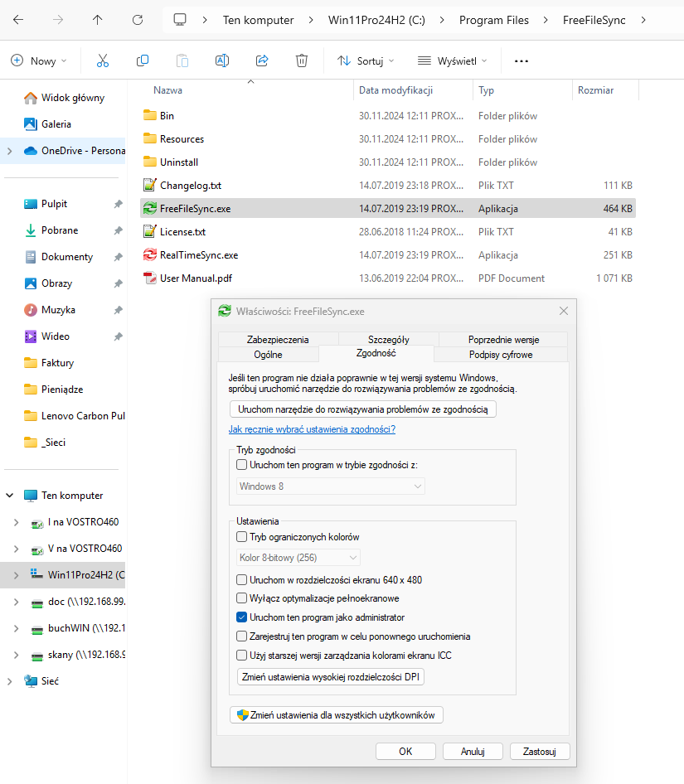Select the RealTimeSync.exe file icon
The image size is (684, 784).
(149, 255)
